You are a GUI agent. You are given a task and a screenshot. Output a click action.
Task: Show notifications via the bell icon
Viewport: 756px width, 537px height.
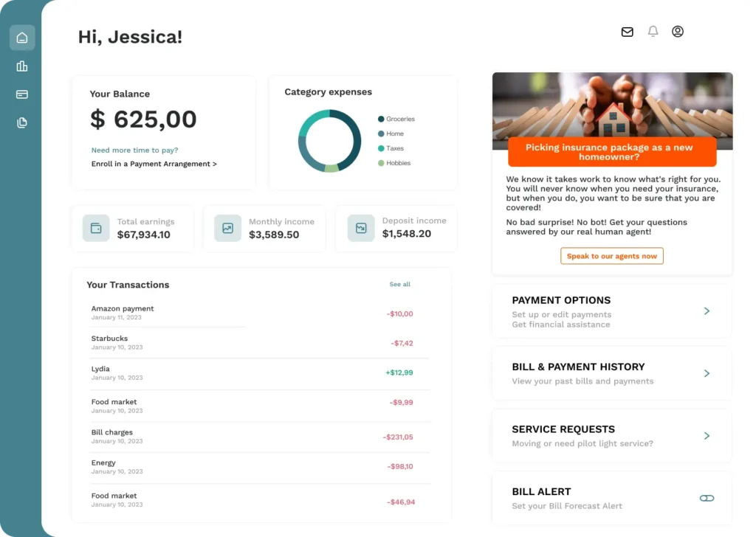tap(653, 31)
